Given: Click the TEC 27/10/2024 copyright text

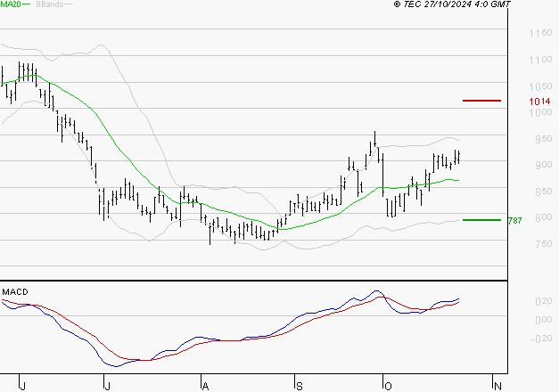Looking at the screenshot, I should pyautogui.click(x=452, y=4).
